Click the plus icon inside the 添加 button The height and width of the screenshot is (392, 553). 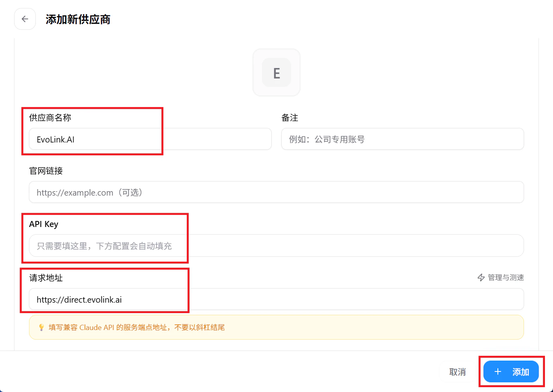(x=498, y=371)
